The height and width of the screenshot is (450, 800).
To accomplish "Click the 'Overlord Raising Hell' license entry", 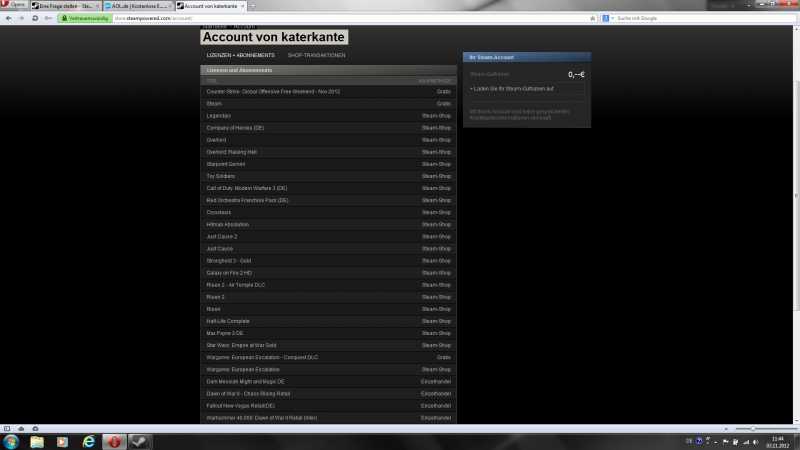I will click(329, 152).
